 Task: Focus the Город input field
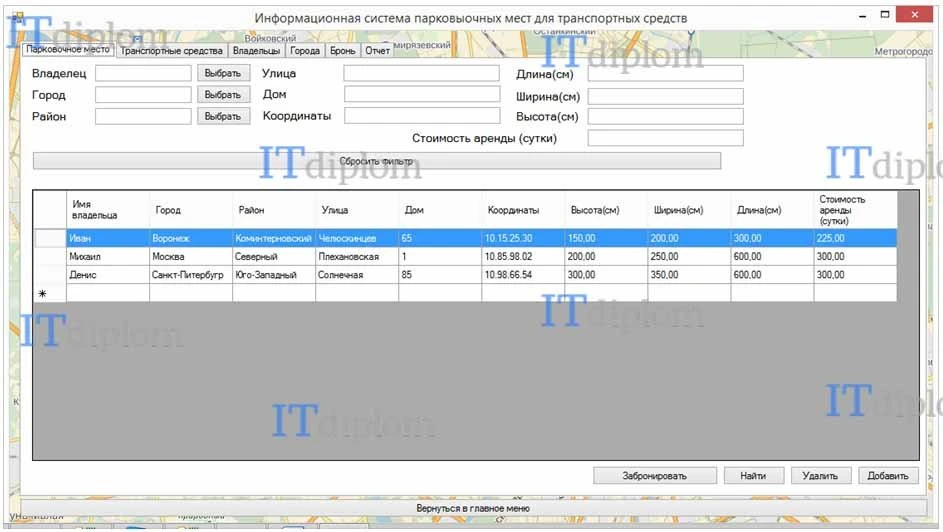tap(143, 95)
